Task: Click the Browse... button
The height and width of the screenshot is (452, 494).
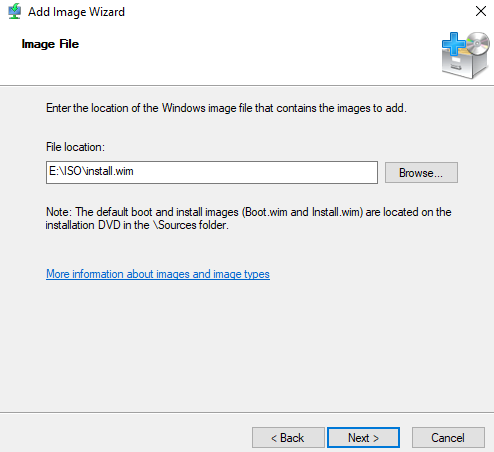Action: click(x=421, y=173)
